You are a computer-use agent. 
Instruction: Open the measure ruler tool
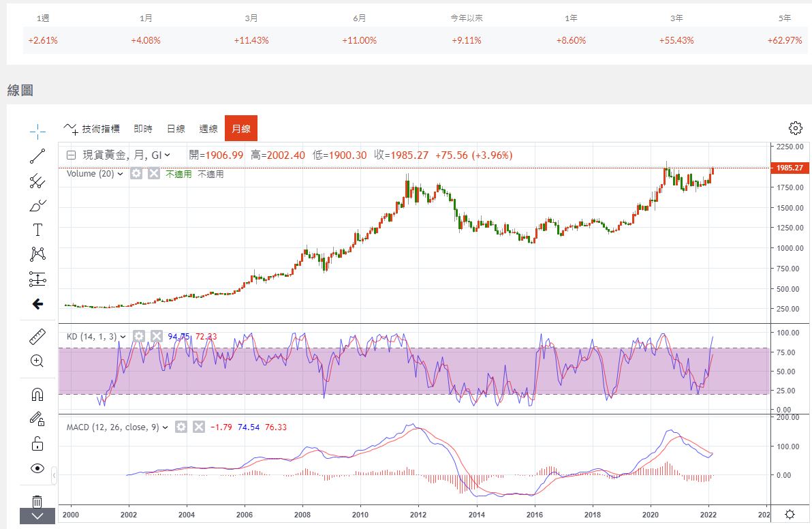tap(37, 337)
